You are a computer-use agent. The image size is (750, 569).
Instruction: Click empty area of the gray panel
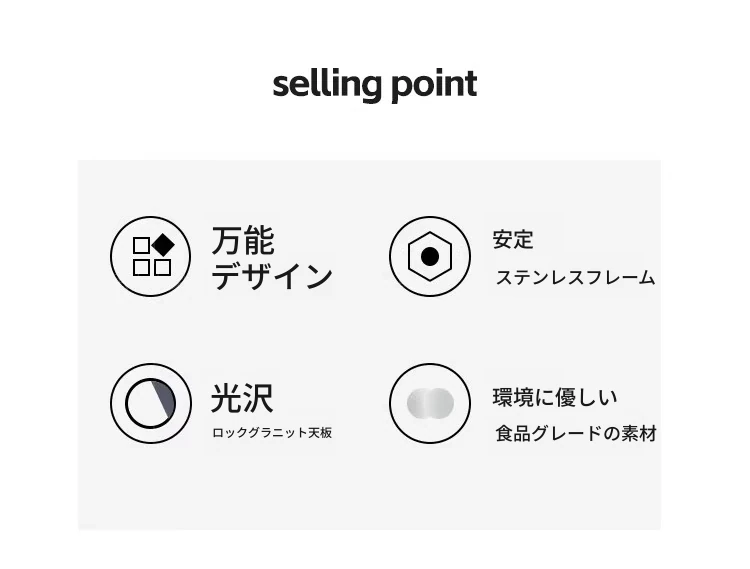368,488
